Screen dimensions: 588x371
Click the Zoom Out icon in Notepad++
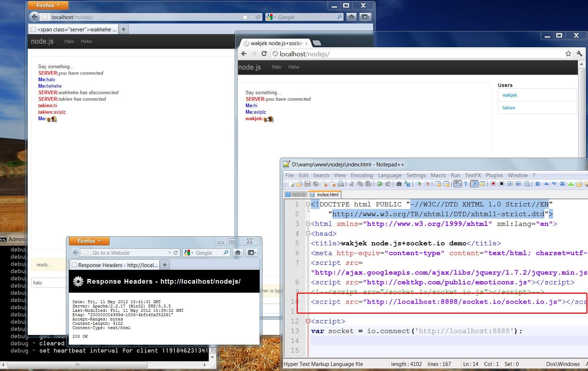click(x=427, y=184)
